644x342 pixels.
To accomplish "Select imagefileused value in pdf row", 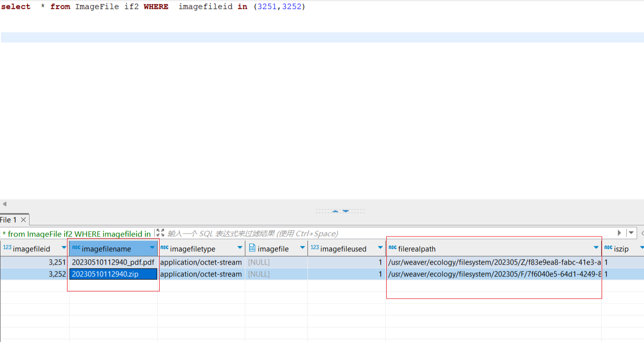I will [347, 262].
